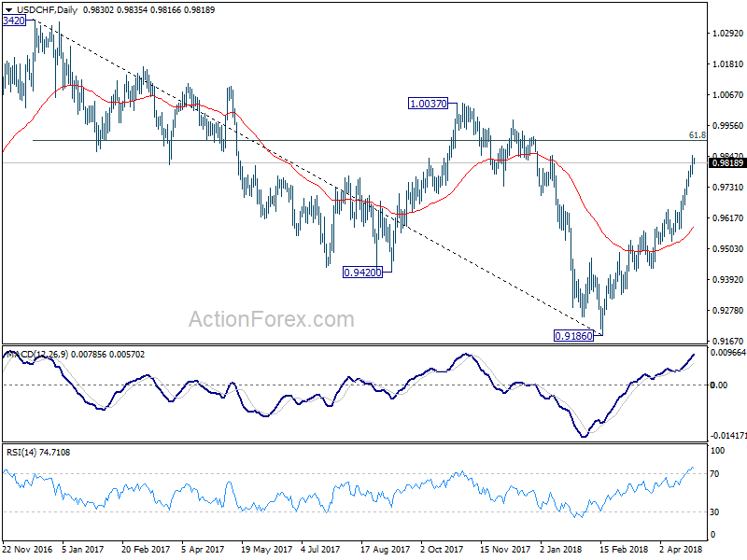Click the MACD(12,26,9) indicator label
Screen dimensions: 747x560
click(36, 355)
